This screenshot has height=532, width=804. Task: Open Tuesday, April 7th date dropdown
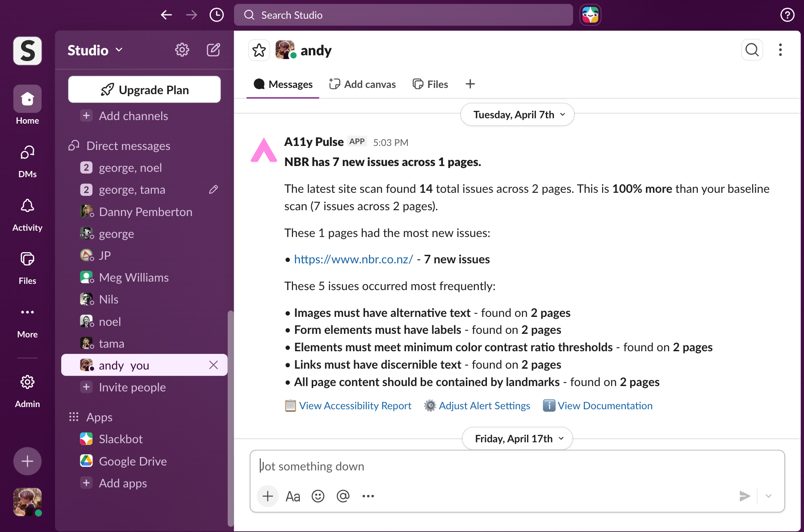517,115
